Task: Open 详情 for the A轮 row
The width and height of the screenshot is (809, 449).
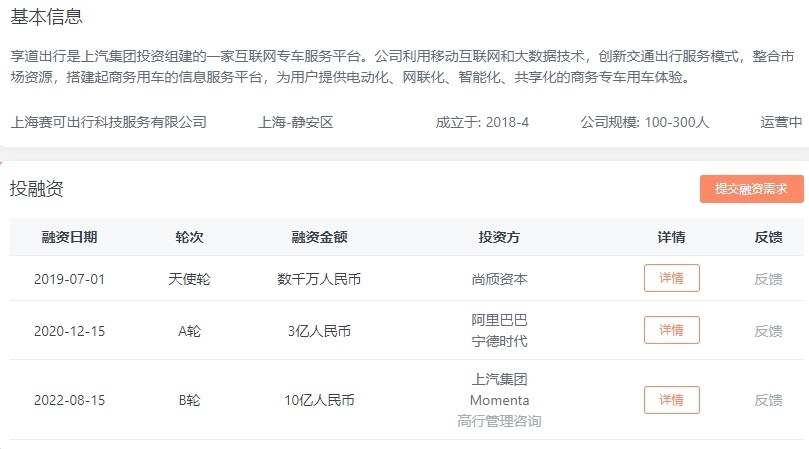Action: [x=672, y=330]
